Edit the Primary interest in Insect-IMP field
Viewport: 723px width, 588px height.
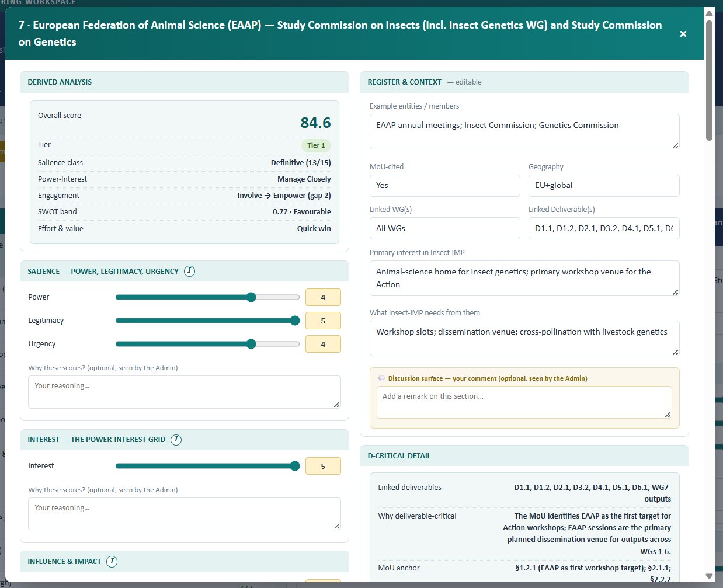point(524,278)
